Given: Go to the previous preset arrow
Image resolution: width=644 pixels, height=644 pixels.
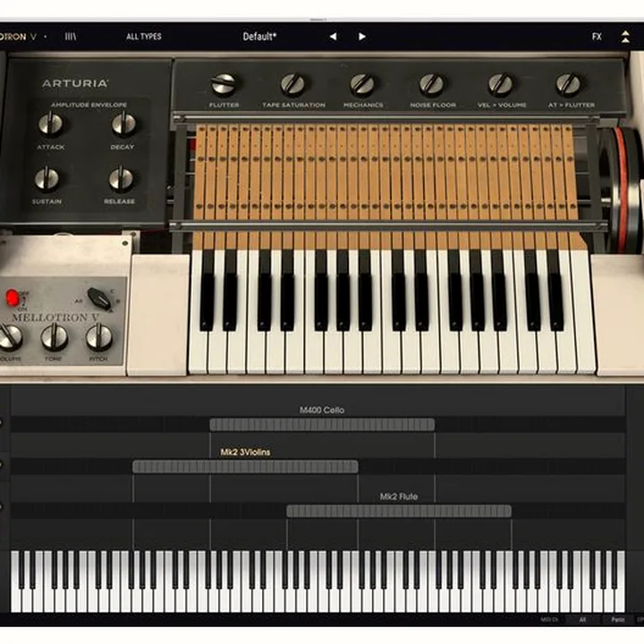Looking at the screenshot, I should click(333, 37).
